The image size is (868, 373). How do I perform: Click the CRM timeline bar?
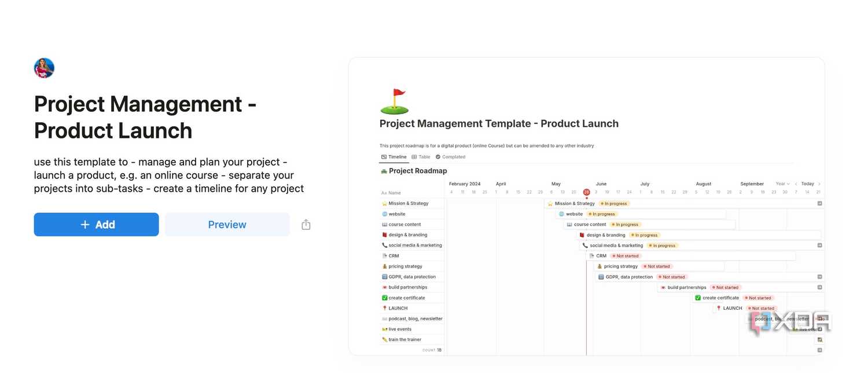tap(692, 255)
